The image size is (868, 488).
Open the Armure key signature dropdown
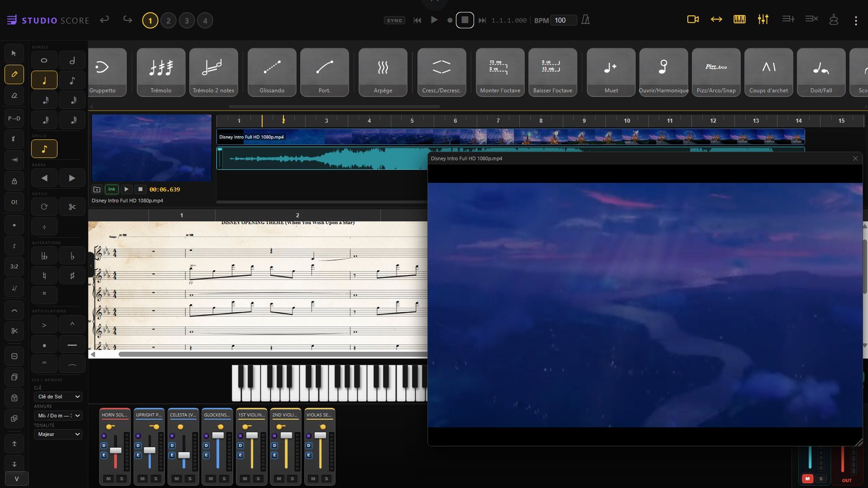pyautogui.click(x=58, y=416)
